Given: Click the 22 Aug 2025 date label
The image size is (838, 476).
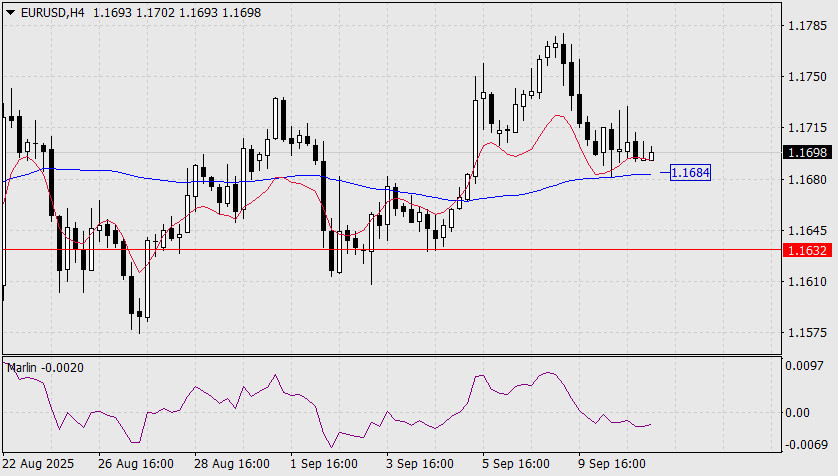Looking at the screenshot, I should coord(38,464).
